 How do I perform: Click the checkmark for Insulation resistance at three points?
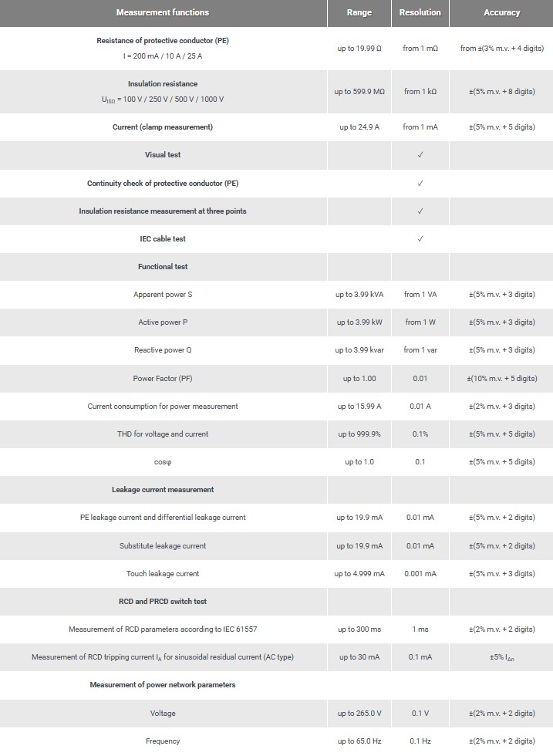coord(420,211)
